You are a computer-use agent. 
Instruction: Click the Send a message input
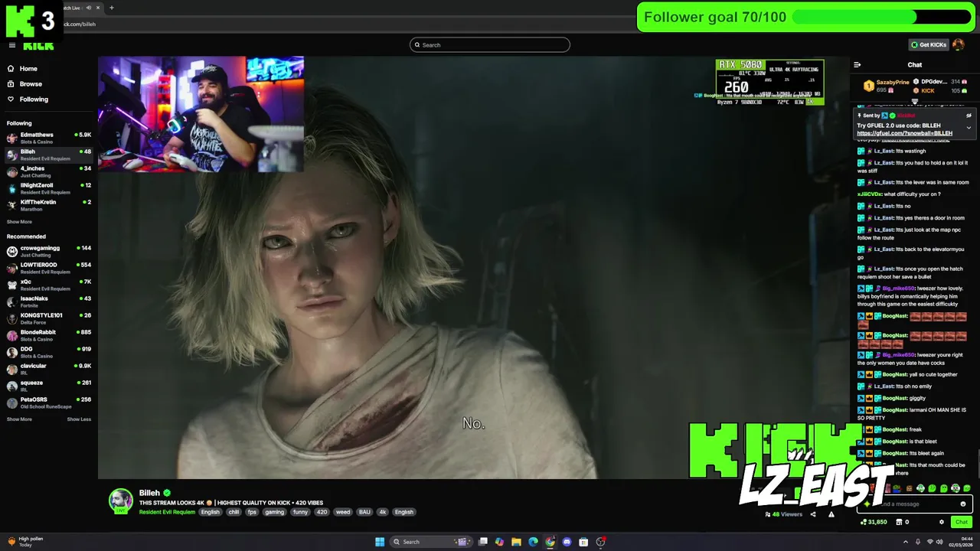pyautogui.click(x=915, y=504)
